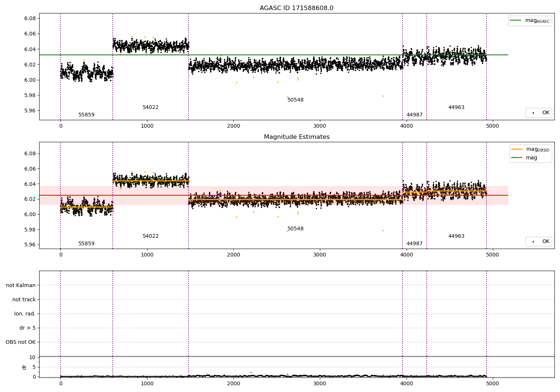The height and width of the screenshot is (392, 560).
Task: Click the red horizontal mag line
Action: [x=274, y=195]
